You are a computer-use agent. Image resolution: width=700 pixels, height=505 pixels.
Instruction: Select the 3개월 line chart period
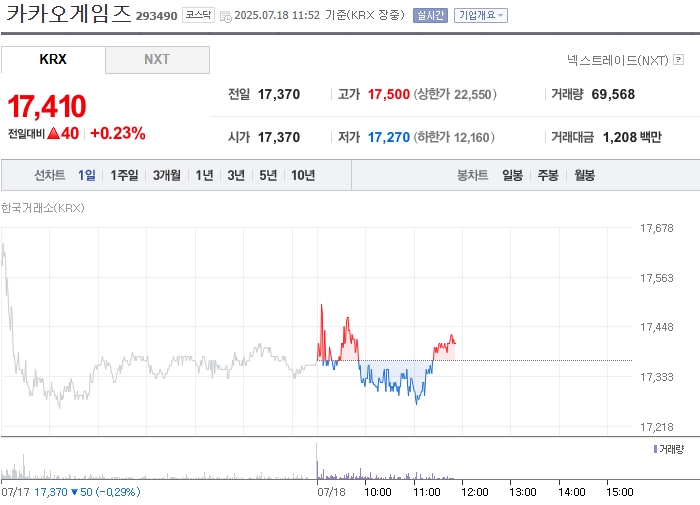[x=167, y=175]
